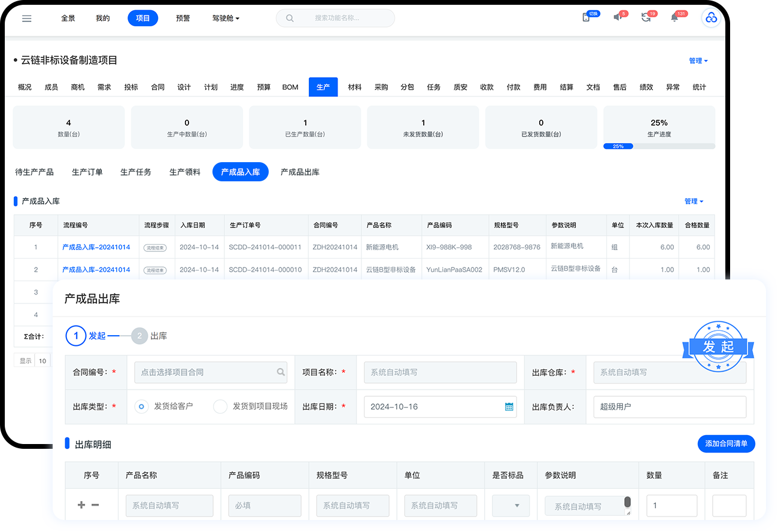Switch to the 采购 tab

(381, 87)
